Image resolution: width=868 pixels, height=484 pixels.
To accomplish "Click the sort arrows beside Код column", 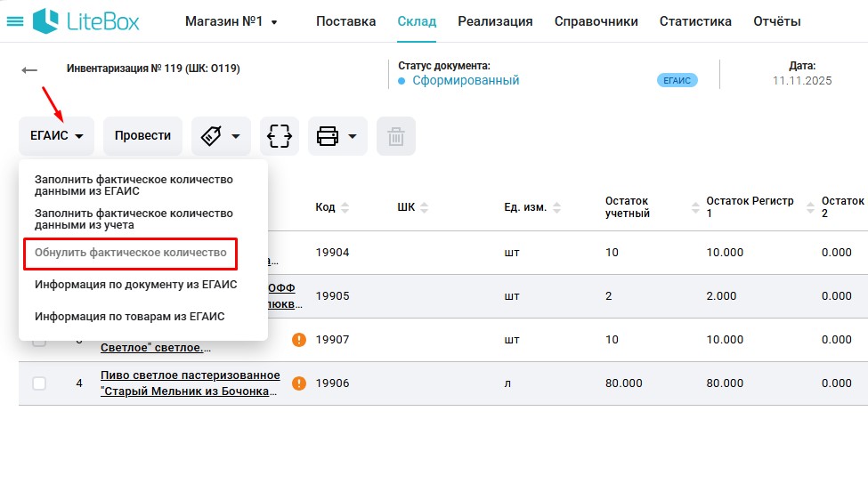I will (345, 207).
